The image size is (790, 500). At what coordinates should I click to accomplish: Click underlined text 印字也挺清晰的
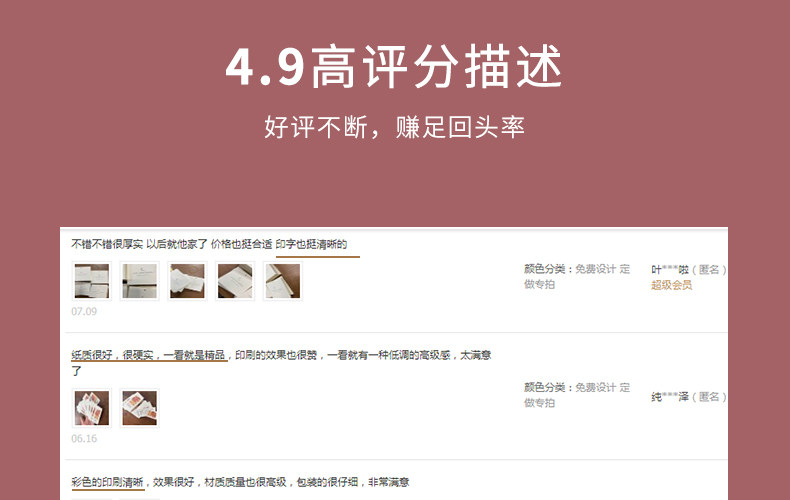click(311, 244)
